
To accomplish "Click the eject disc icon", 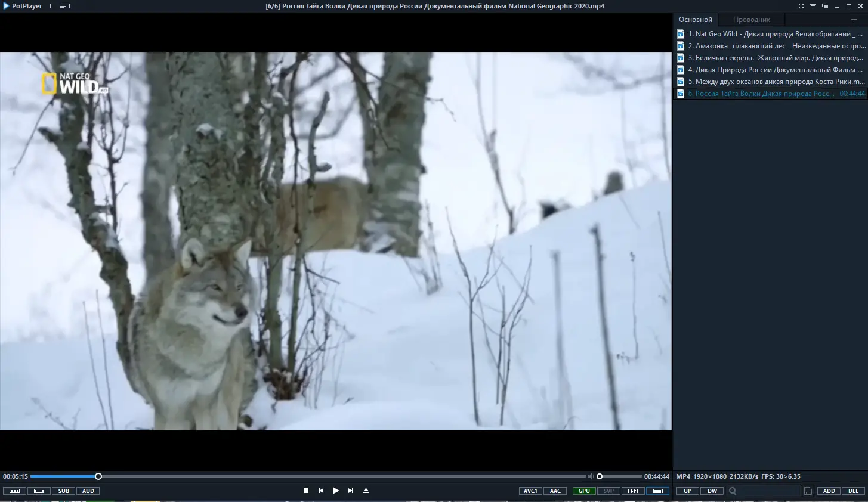I will (x=366, y=491).
